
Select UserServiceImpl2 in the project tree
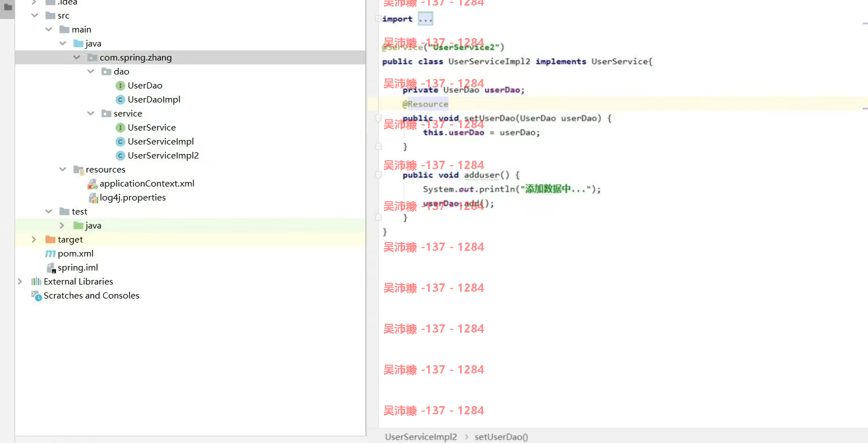point(163,156)
